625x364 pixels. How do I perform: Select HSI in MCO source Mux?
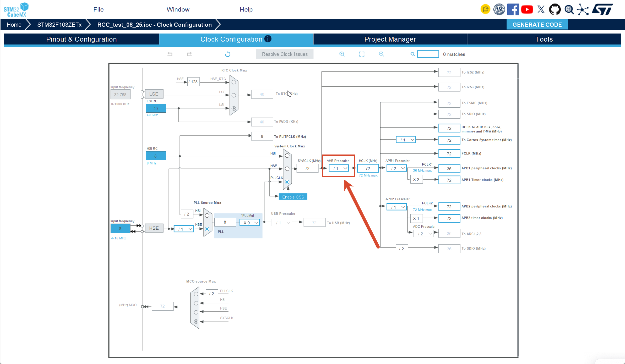[196, 303]
